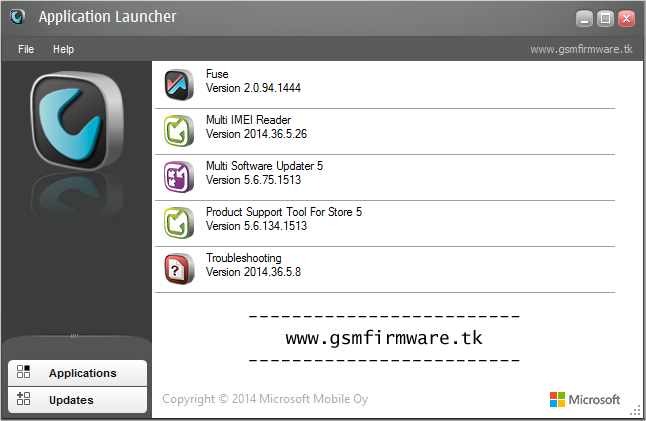Launch the Fuse application icon

[179, 85]
